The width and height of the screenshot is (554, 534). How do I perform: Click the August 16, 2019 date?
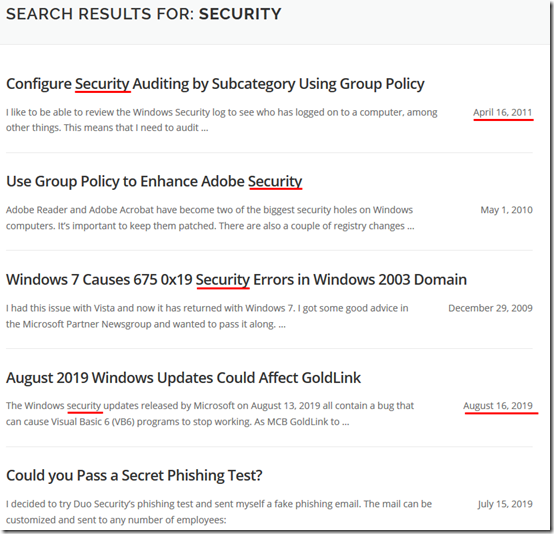(x=498, y=406)
